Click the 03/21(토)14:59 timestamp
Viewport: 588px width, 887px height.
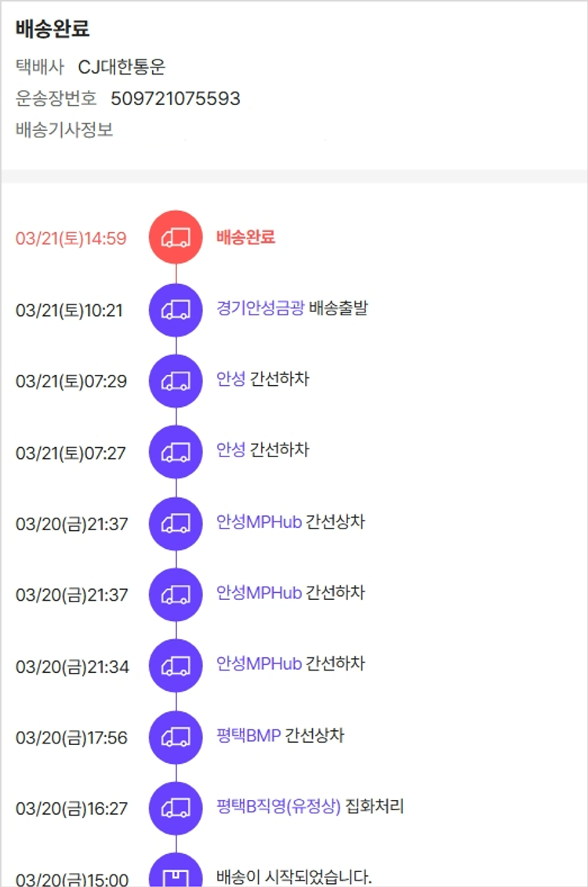[71, 238]
